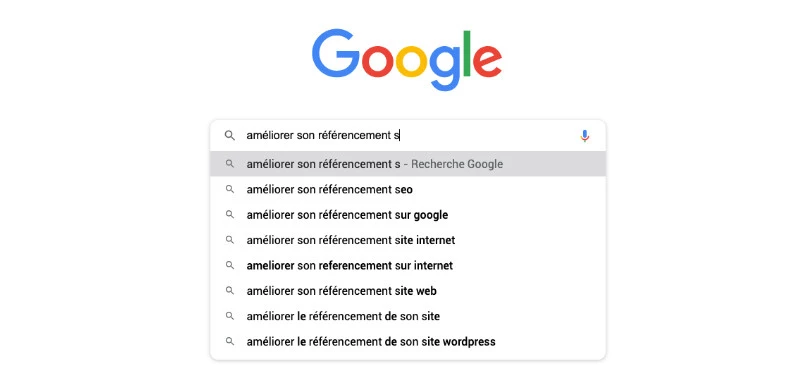This screenshot has width=800, height=370.
Task: Click the magnifier beside 'Recherche Google' row
Action: (x=230, y=164)
